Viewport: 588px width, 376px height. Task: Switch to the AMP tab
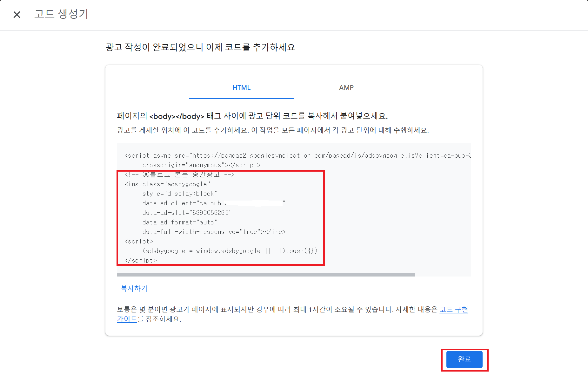tap(346, 88)
